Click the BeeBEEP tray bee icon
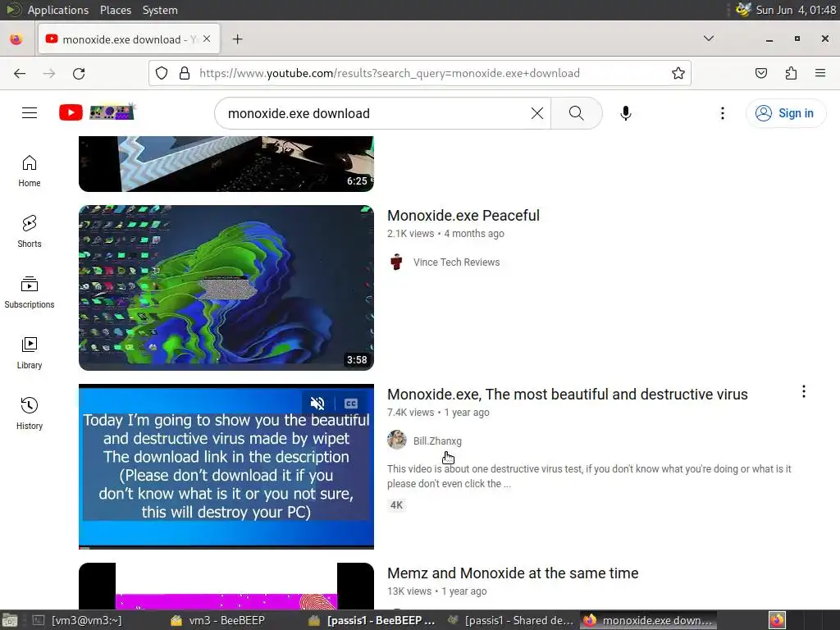The width and height of the screenshot is (840, 630). pos(743,9)
